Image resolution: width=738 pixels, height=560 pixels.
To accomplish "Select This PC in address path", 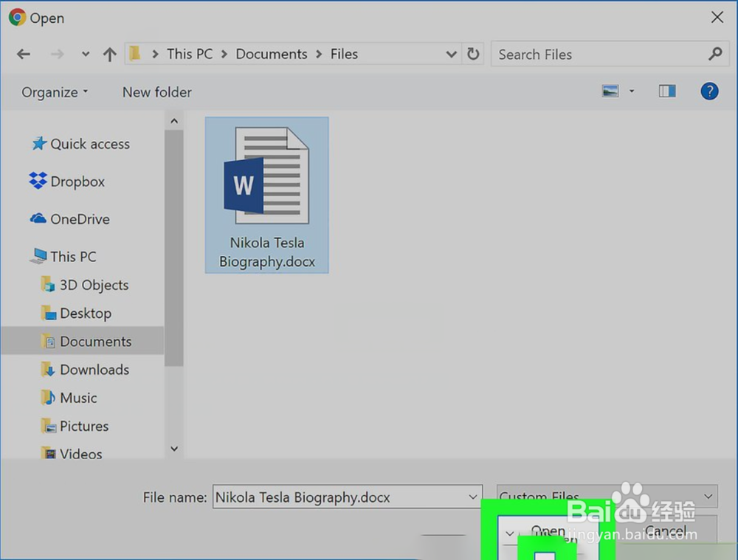I will (190, 54).
